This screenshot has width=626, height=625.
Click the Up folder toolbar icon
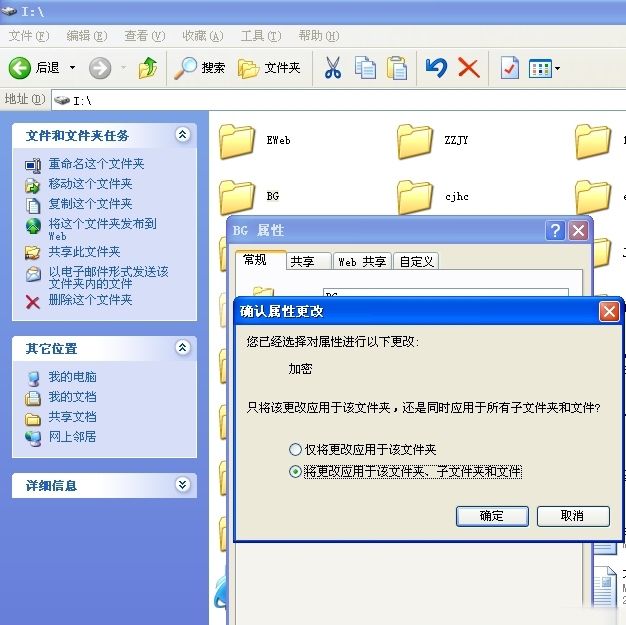(148, 68)
